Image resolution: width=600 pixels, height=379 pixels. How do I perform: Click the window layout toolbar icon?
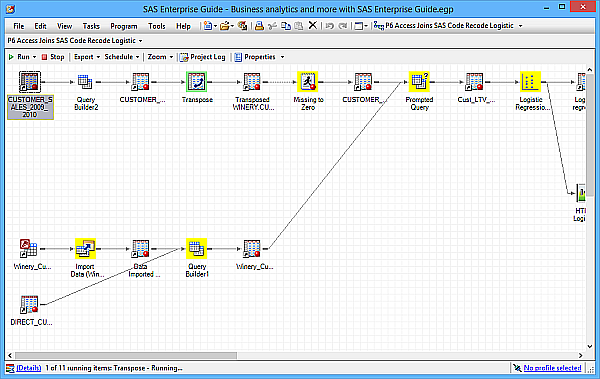pos(359,26)
